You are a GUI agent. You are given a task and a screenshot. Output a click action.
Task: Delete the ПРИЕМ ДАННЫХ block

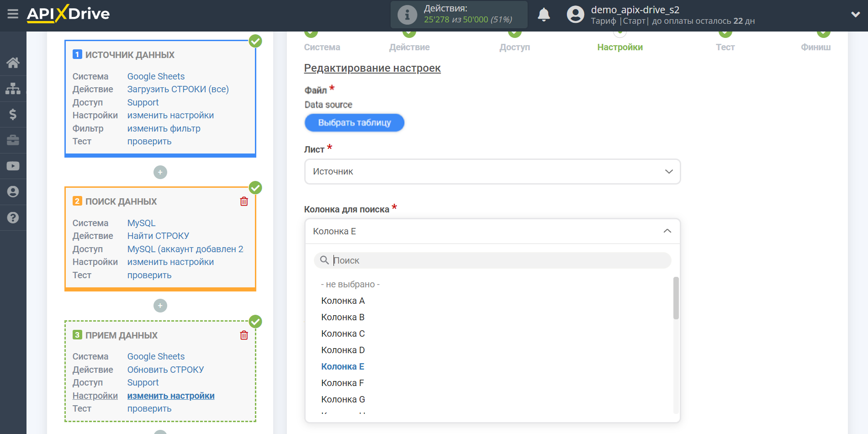click(x=244, y=335)
